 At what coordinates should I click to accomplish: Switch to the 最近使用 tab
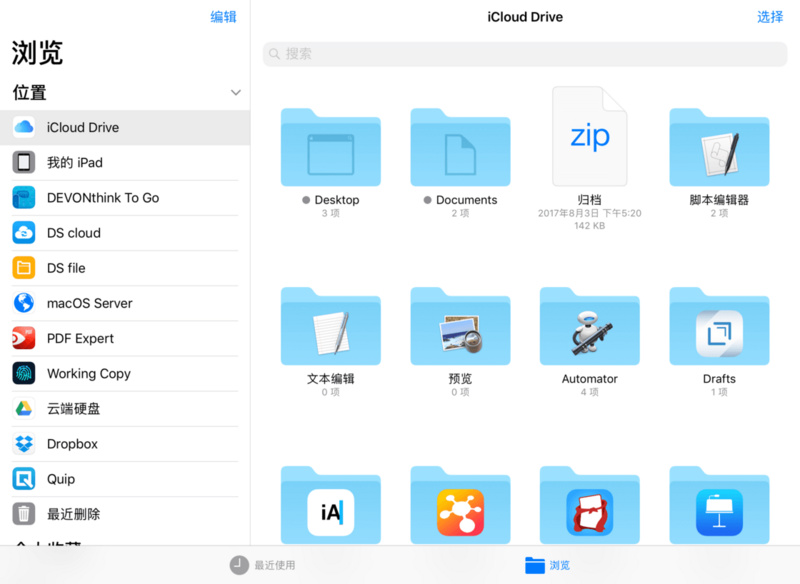point(262,565)
